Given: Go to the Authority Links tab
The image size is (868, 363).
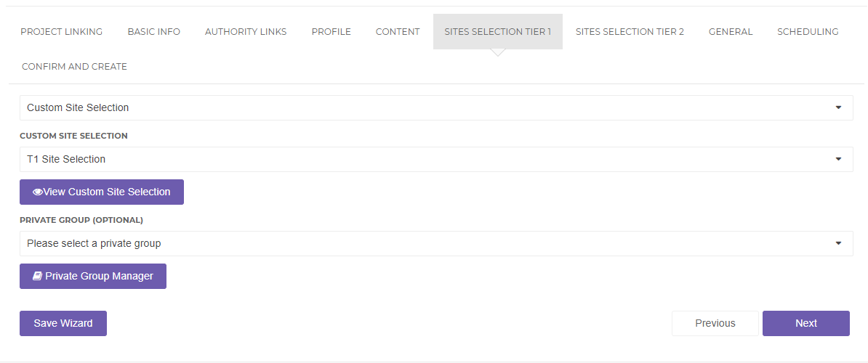Looking at the screenshot, I should [x=246, y=32].
